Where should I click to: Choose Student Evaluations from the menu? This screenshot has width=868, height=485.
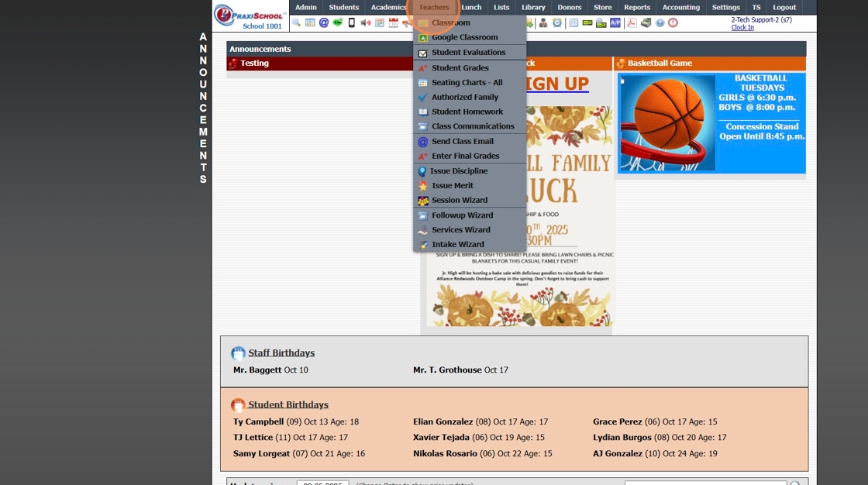coord(470,52)
